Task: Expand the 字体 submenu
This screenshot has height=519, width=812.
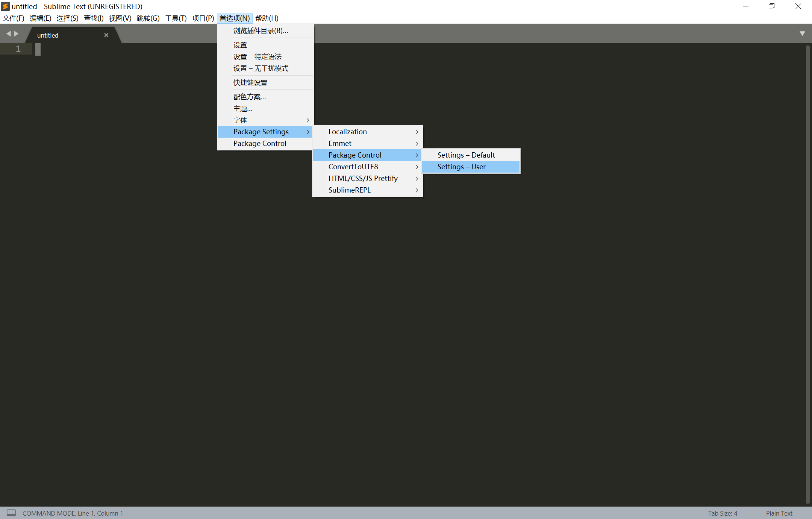Action: point(265,120)
